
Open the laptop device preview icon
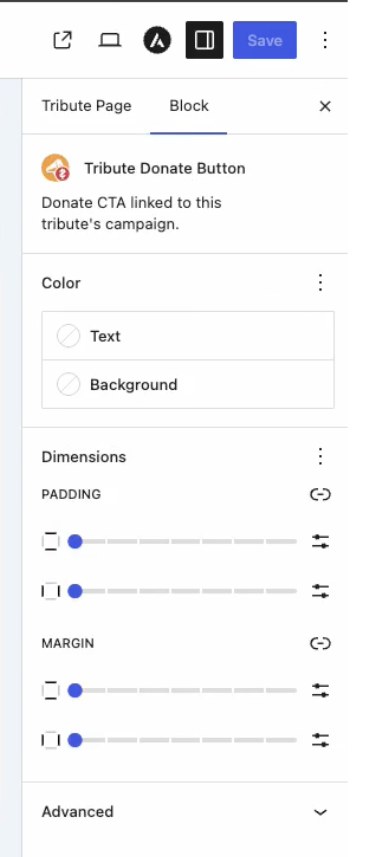pyautogui.click(x=109, y=40)
